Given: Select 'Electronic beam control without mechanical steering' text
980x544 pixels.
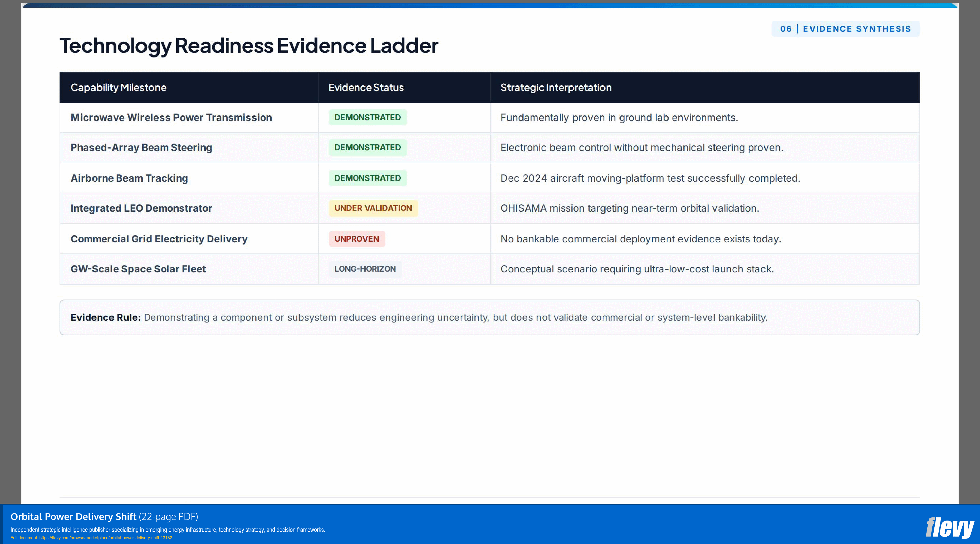Looking at the screenshot, I should click(623, 148).
